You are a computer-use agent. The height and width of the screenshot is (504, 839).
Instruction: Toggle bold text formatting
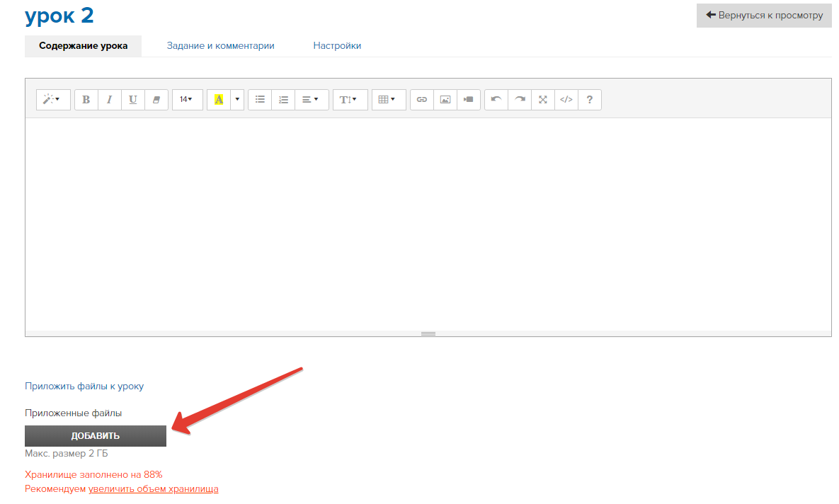coord(86,100)
